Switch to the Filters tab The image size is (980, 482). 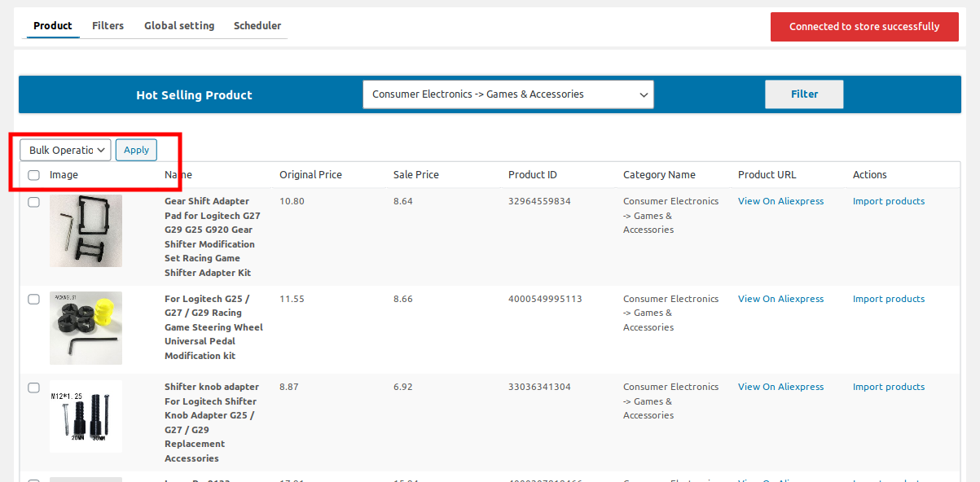108,26
